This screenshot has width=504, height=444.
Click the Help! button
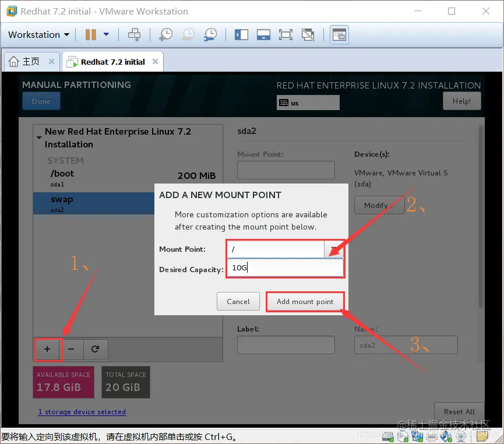click(x=461, y=101)
